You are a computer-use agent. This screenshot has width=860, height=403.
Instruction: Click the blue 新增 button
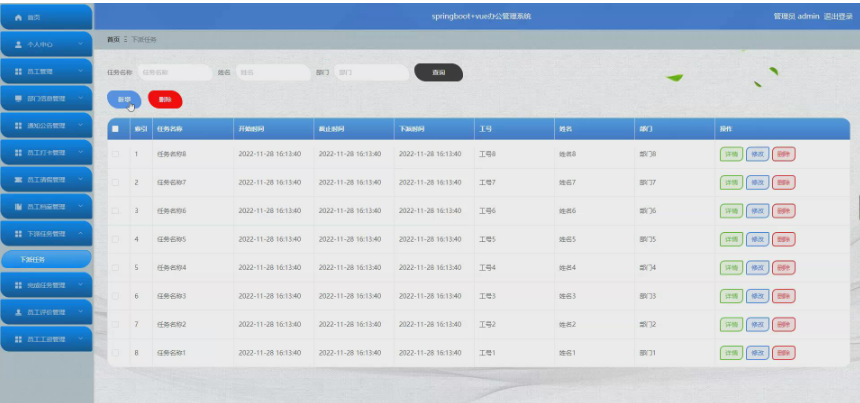pyautogui.click(x=124, y=99)
